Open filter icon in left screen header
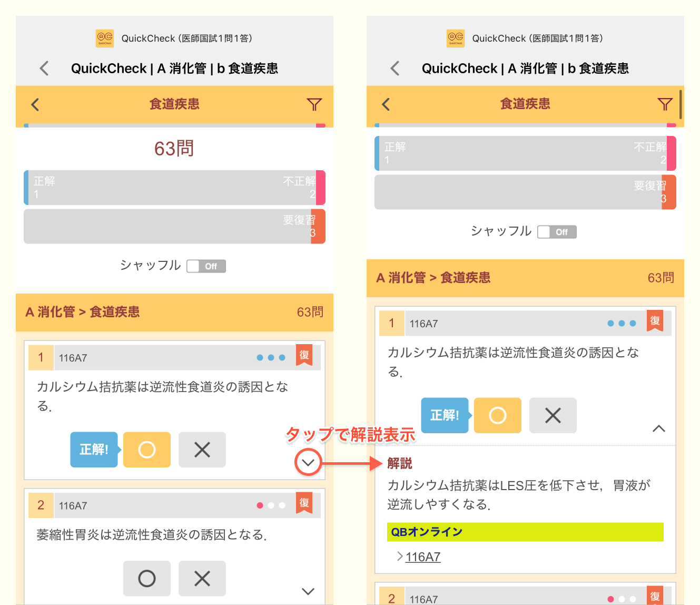This screenshot has height=605, width=700. click(314, 104)
